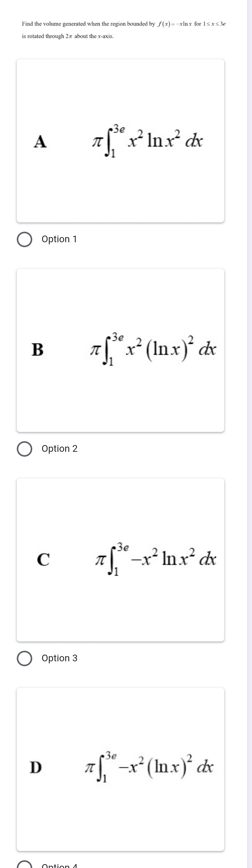The image size is (252, 868).
Task: Click the bold letter D label
Action: coord(36,767)
